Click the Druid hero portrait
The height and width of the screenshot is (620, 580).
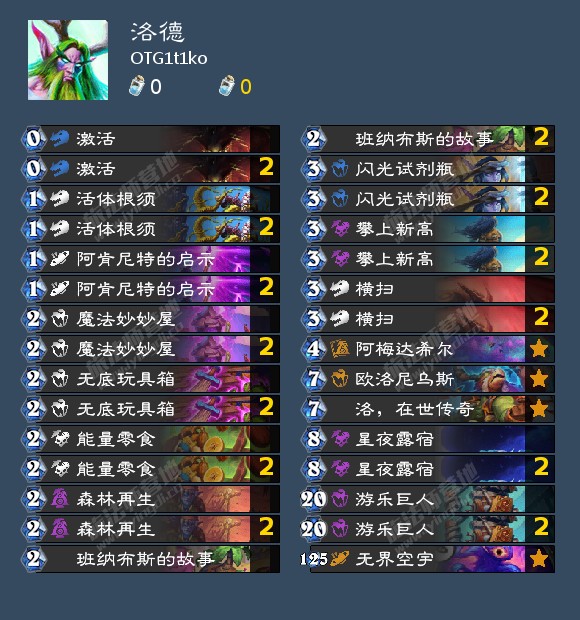point(68,60)
